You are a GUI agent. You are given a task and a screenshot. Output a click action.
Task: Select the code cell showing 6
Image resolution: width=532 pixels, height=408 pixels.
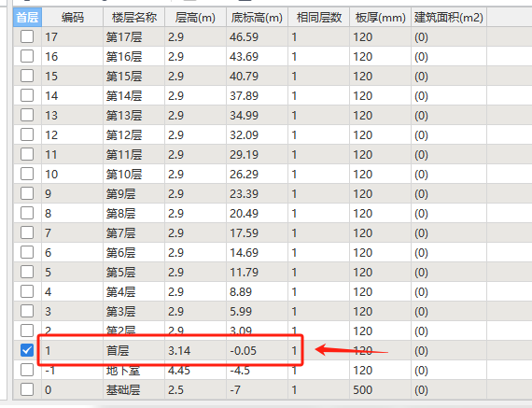(x=72, y=252)
